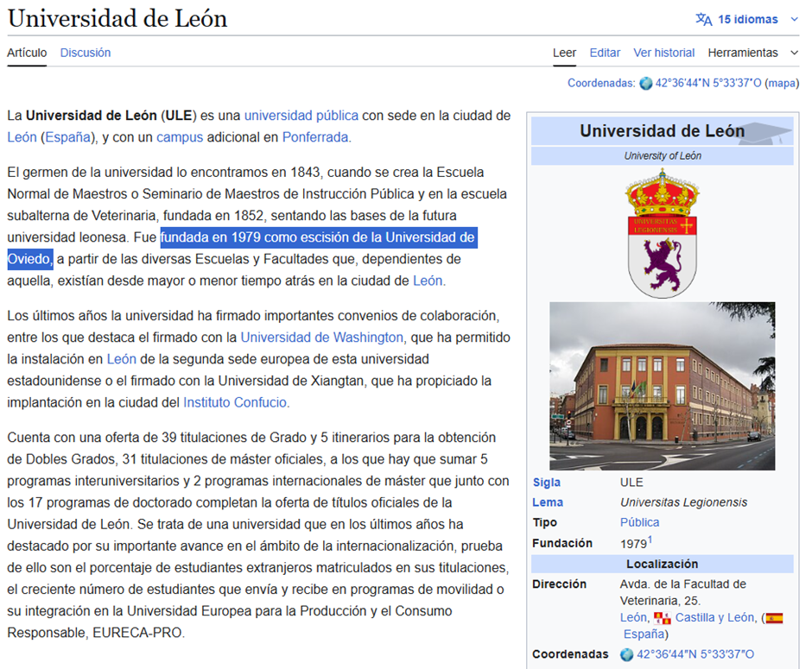The width and height of the screenshot is (812, 669).
Task: Open Universidad de Washington link
Action: pyautogui.click(x=321, y=338)
